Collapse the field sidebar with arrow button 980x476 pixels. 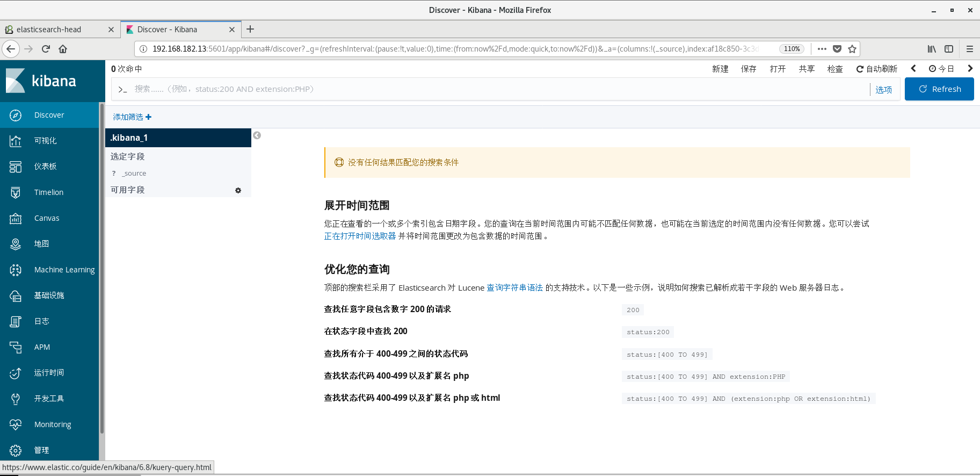click(257, 135)
